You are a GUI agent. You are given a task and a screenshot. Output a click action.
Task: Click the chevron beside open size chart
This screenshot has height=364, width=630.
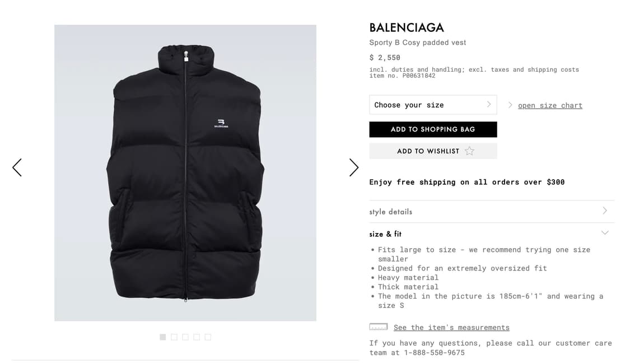click(x=510, y=105)
